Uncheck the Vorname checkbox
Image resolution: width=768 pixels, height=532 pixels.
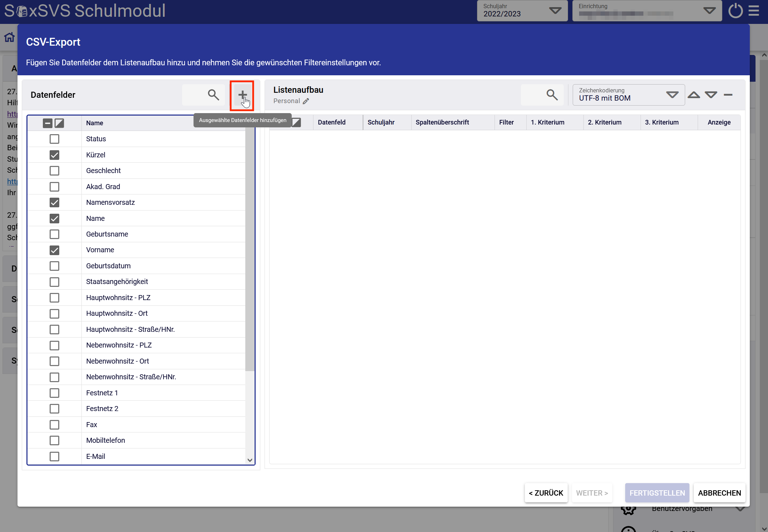(54, 250)
